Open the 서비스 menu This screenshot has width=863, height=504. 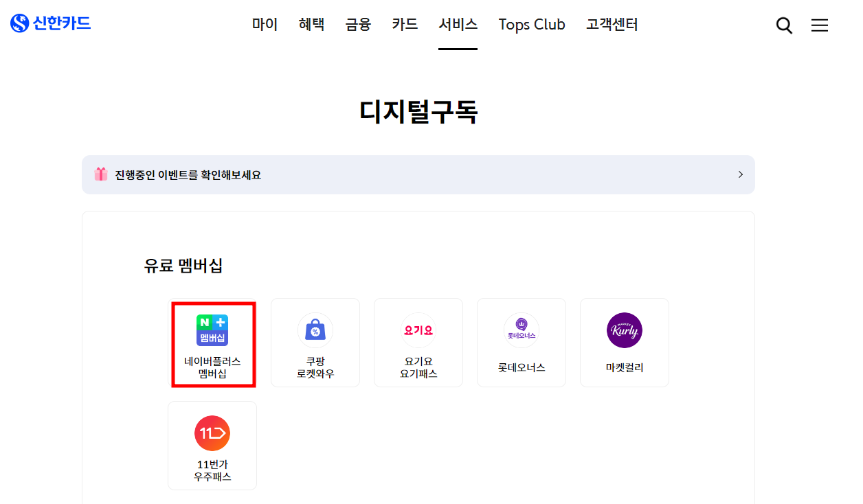[x=458, y=25]
